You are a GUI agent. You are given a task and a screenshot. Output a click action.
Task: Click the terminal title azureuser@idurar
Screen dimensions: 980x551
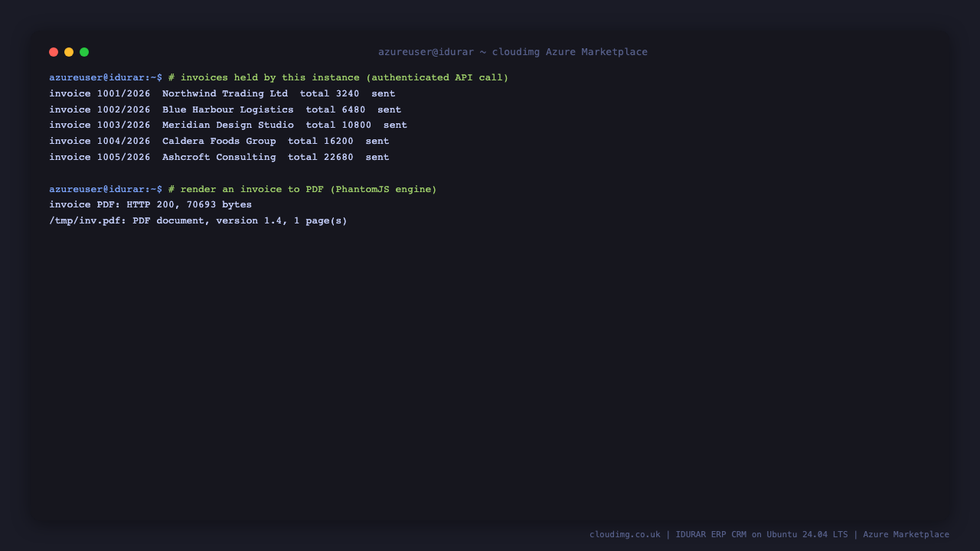426,52
